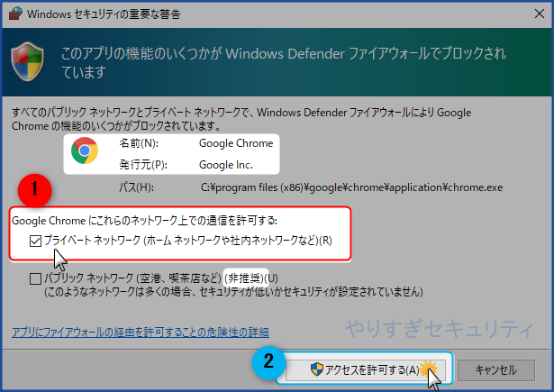Click the Windows Defender shield icon in banner
The image size is (554, 392).
click(28, 61)
